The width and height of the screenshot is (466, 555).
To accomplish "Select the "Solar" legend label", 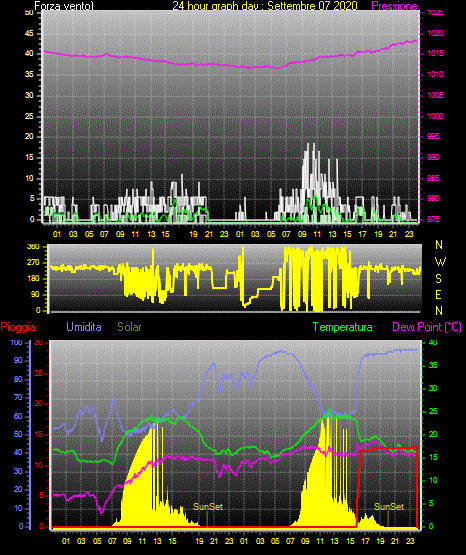I will click(x=129, y=327).
